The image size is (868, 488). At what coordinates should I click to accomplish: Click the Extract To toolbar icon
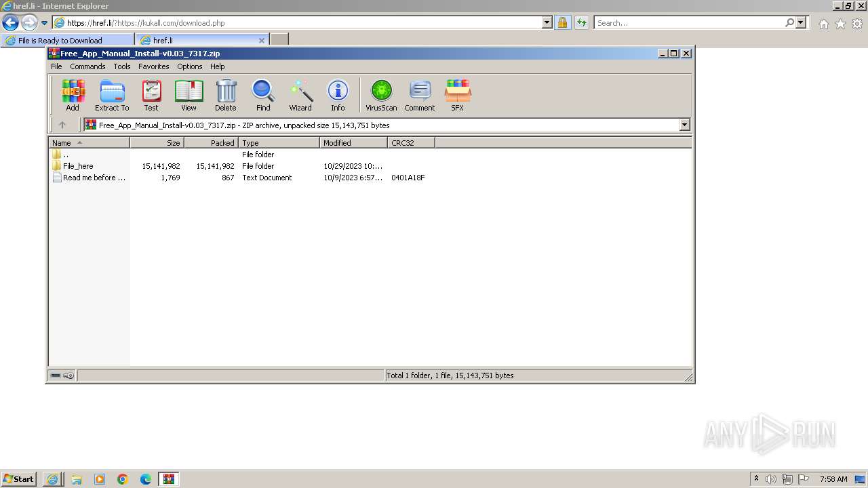pos(112,95)
